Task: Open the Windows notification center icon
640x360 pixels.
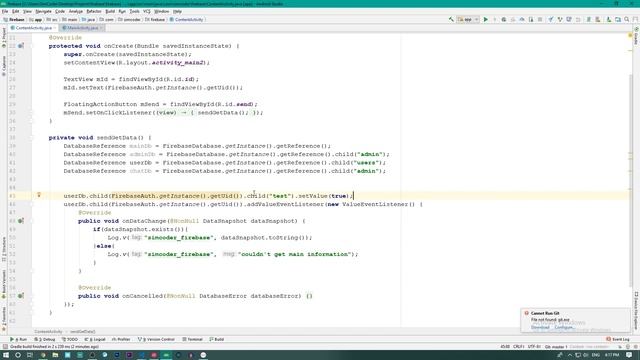Action: click(629, 355)
